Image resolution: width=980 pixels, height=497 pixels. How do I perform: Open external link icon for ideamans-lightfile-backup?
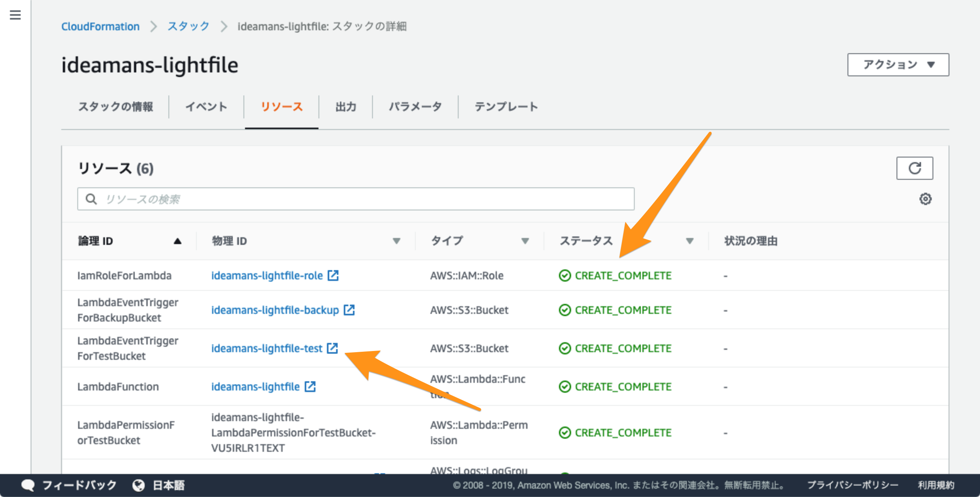(349, 310)
